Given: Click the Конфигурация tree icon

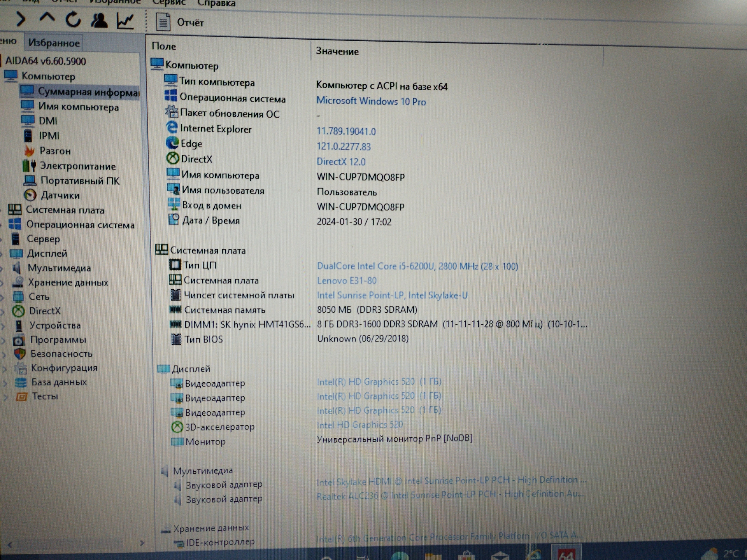Looking at the screenshot, I should coord(20,368).
